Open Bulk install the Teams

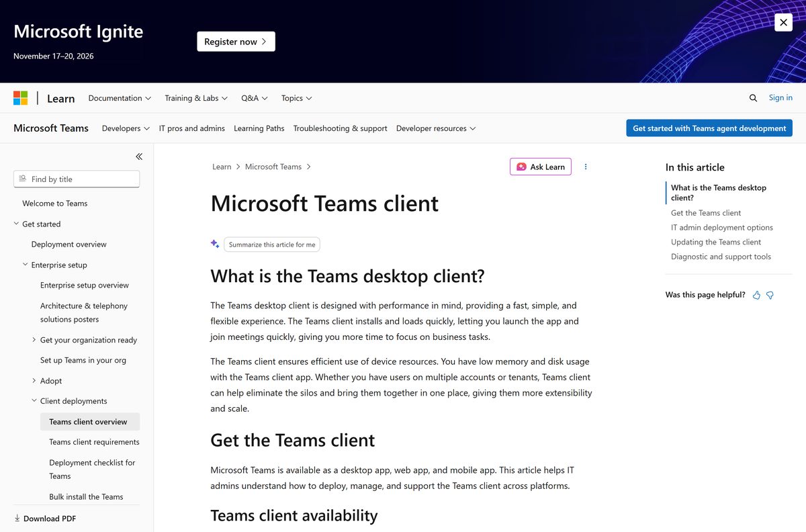click(x=87, y=497)
